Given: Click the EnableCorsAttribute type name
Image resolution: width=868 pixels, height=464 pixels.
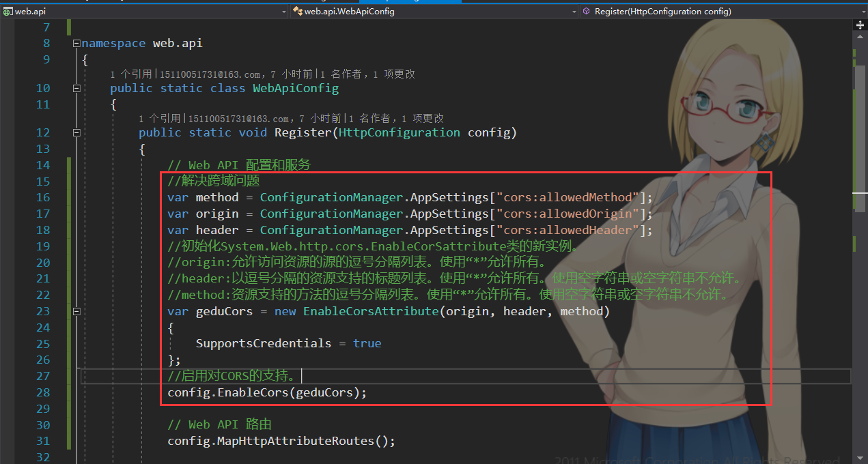Looking at the screenshot, I should tap(370, 311).
